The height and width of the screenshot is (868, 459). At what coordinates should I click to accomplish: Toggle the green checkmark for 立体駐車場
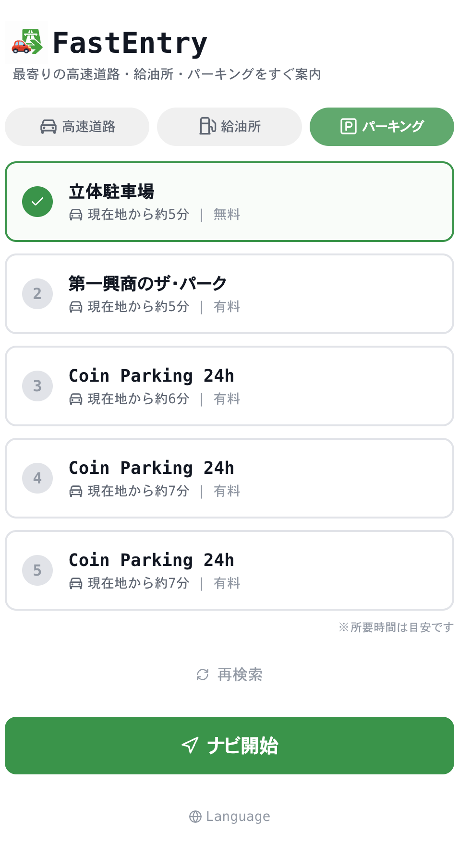[x=37, y=202]
